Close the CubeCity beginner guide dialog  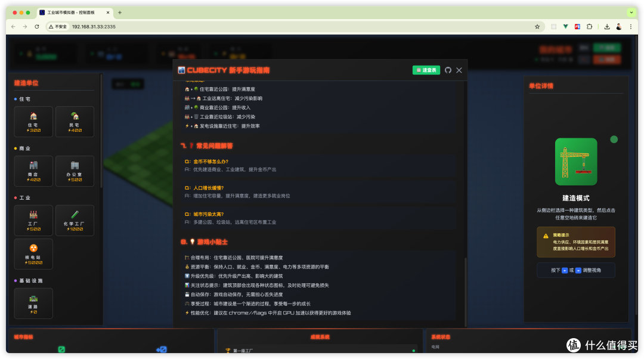coord(459,70)
